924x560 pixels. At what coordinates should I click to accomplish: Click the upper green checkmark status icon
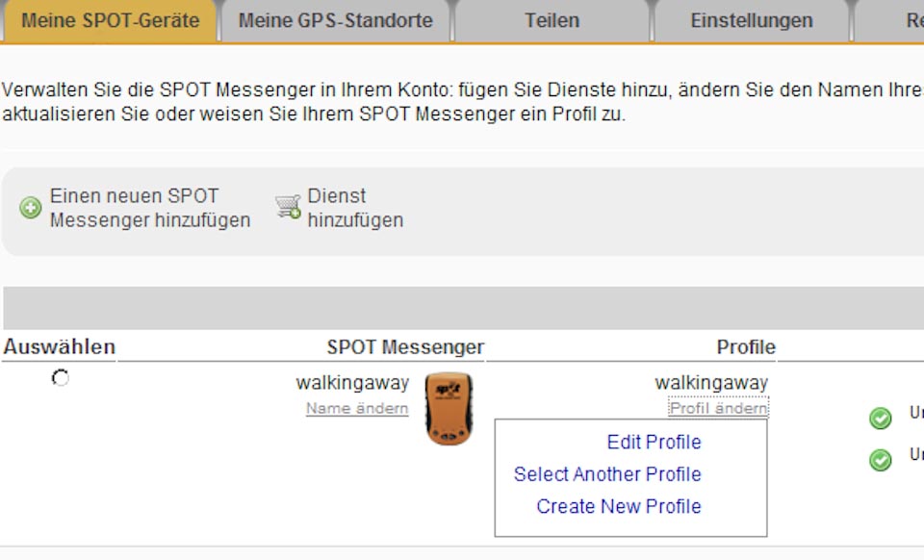click(x=880, y=419)
